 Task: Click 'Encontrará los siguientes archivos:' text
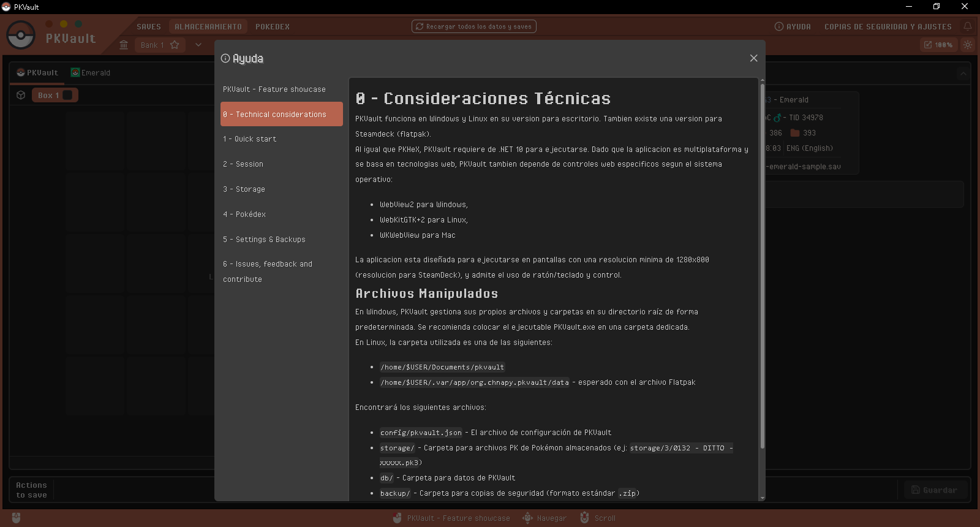tap(421, 408)
